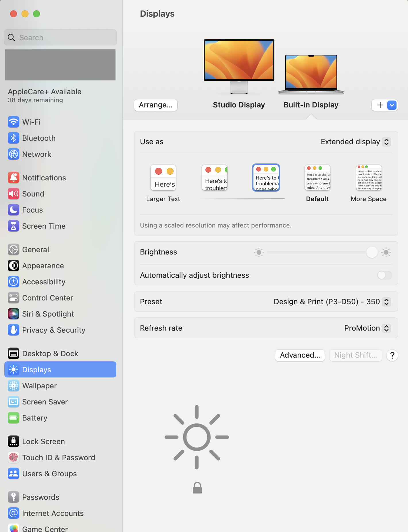This screenshot has width=408, height=532.
Task: Open the Battery icon
Action: tap(14, 418)
